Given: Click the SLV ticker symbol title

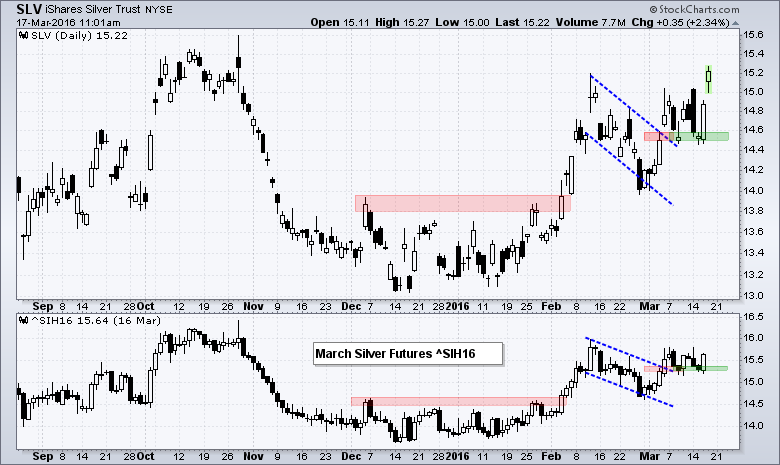Looking at the screenshot, I should pos(29,9).
